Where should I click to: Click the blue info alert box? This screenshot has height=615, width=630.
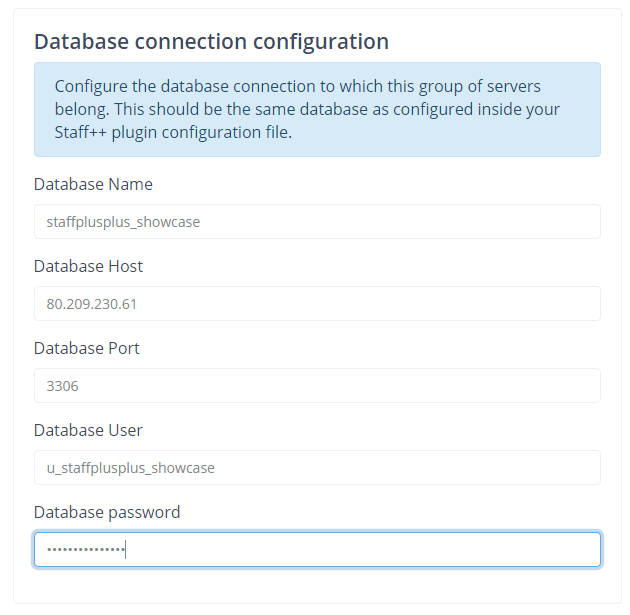pyautogui.click(x=317, y=109)
